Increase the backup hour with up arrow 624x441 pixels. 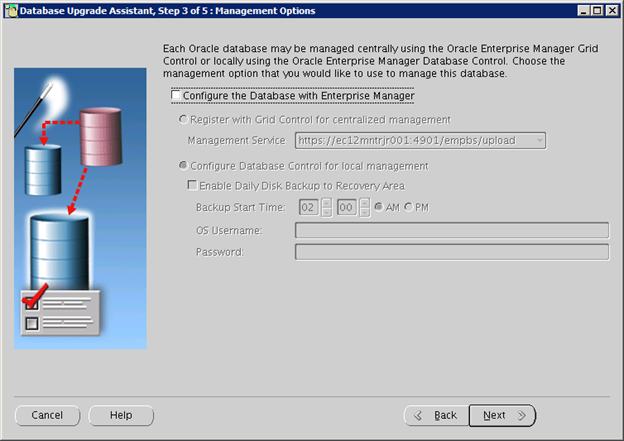(326, 203)
